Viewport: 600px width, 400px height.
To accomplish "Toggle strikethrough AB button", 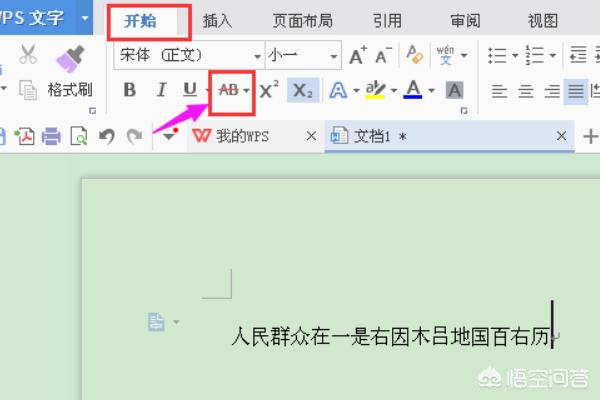I will point(228,90).
